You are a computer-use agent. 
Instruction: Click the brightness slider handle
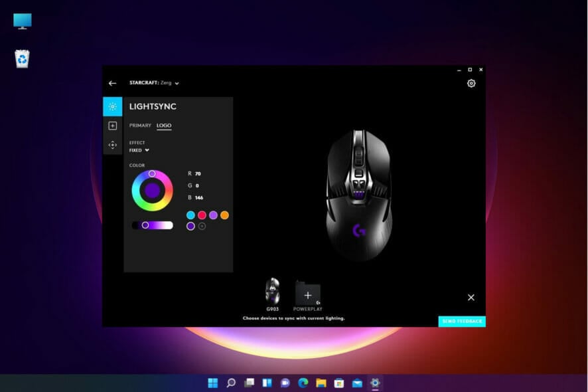click(145, 224)
